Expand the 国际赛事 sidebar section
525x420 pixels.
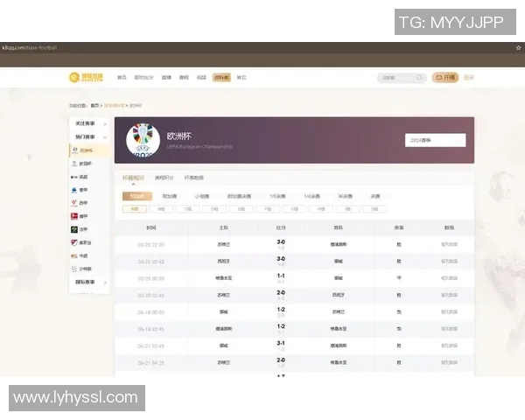[x=90, y=282]
